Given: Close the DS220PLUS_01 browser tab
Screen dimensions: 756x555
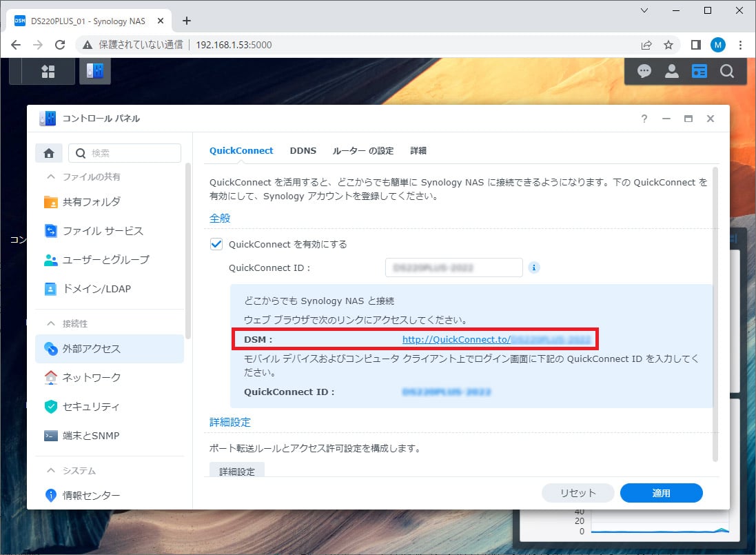Looking at the screenshot, I should [161, 21].
